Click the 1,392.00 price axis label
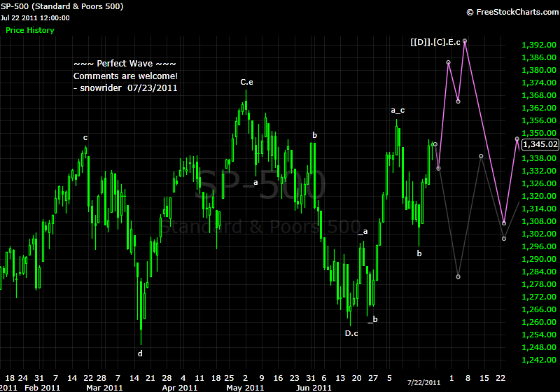 pos(539,45)
